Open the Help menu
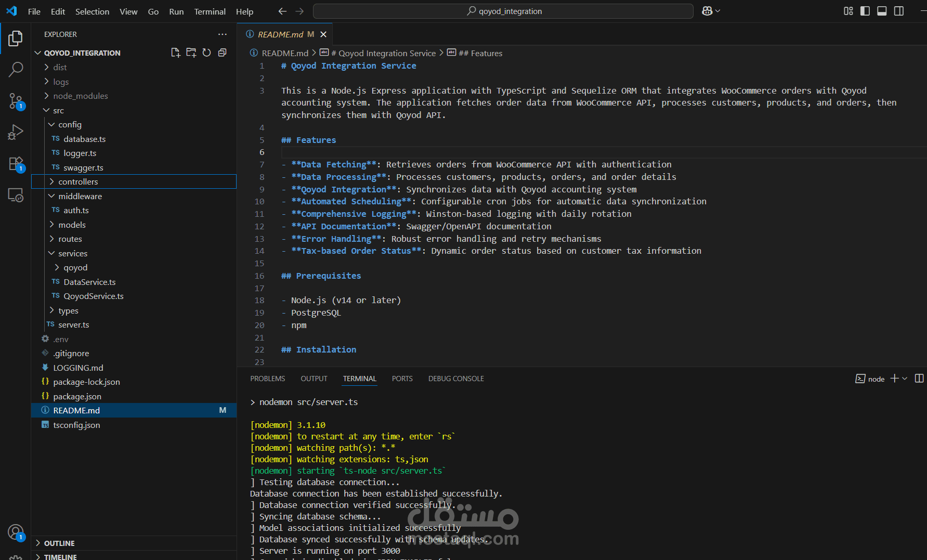927x560 pixels. pyautogui.click(x=244, y=11)
